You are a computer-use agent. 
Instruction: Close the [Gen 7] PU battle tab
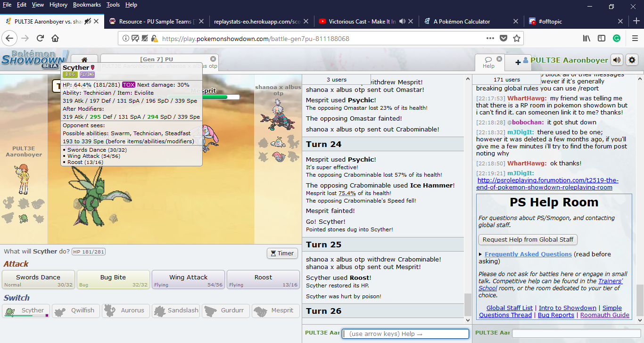(213, 59)
